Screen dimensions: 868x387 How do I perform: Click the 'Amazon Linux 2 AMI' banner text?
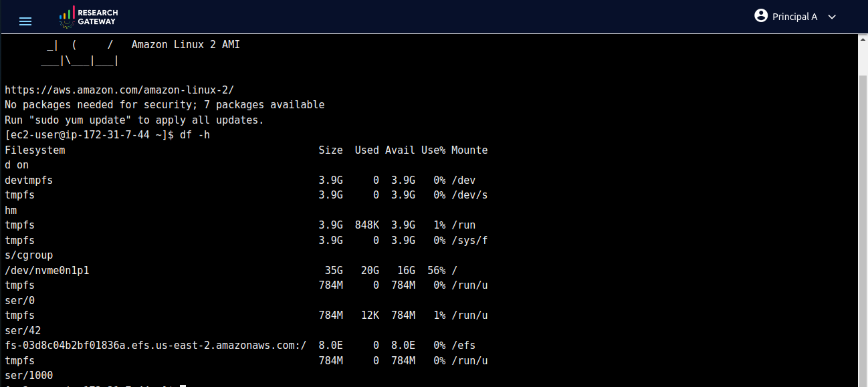[x=185, y=45]
